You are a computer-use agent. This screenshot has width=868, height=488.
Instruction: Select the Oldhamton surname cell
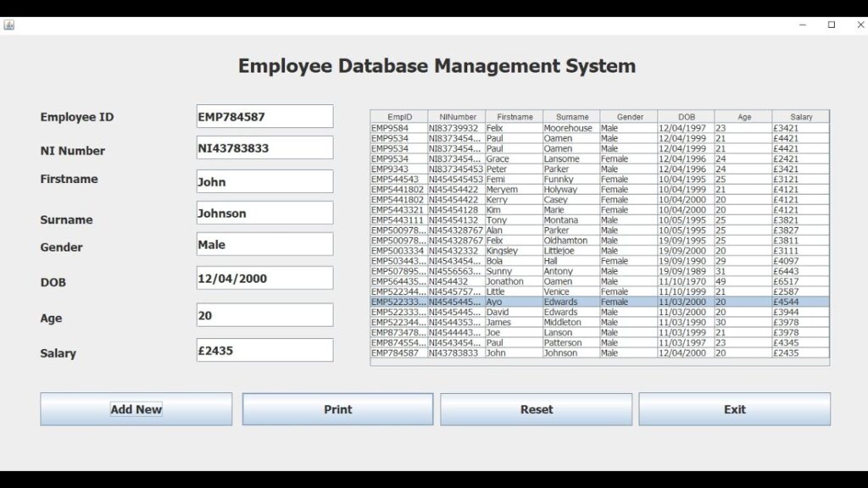pos(572,241)
